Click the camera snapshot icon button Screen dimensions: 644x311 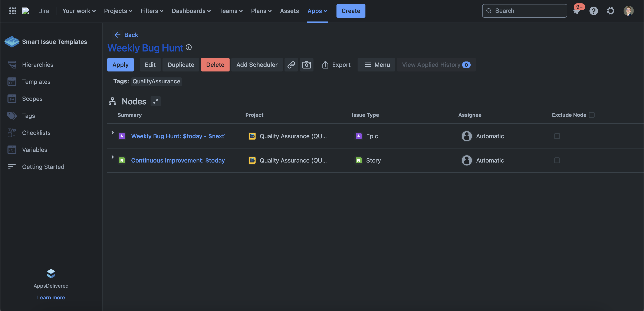pos(306,65)
